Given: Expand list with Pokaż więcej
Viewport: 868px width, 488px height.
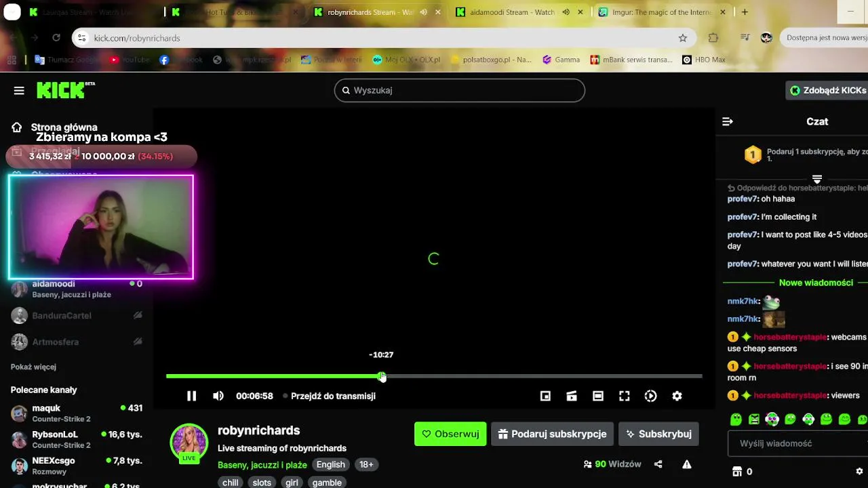Looking at the screenshot, I should click(x=33, y=367).
